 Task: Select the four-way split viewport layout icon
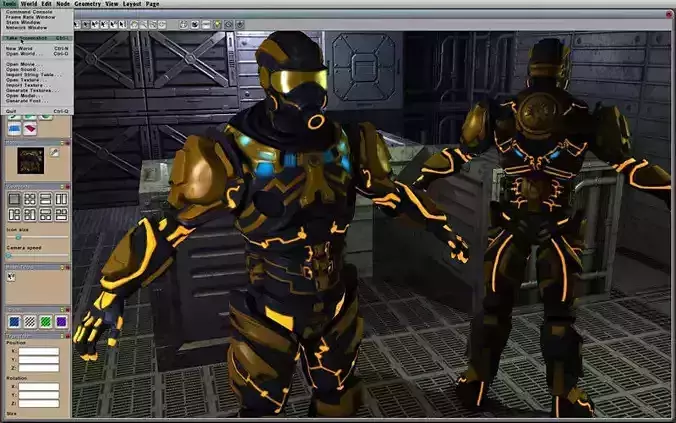pos(30,199)
